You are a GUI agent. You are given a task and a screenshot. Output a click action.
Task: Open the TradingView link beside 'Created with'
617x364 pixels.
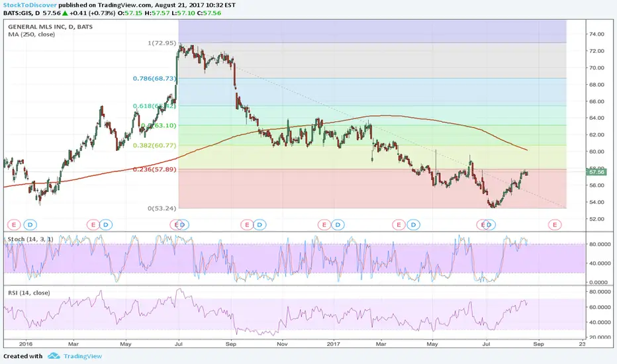tap(83, 356)
